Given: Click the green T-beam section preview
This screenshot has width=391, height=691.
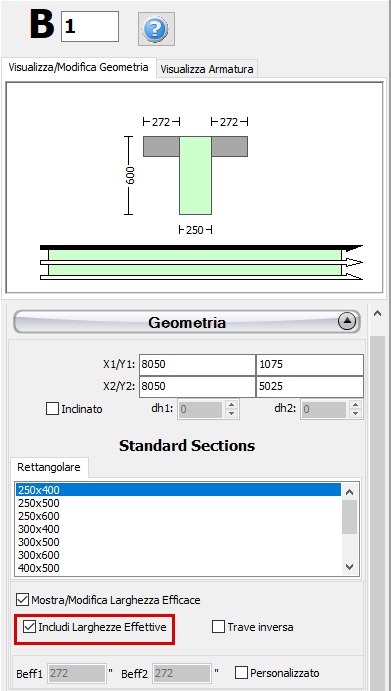Looking at the screenshot, I should [195, 175].
